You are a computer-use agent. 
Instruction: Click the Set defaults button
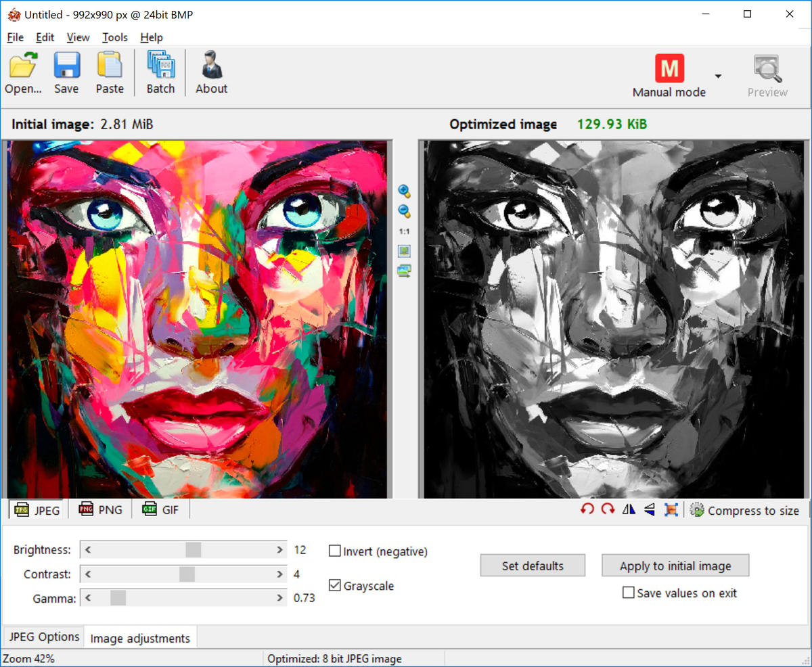[x=533, y=566]
